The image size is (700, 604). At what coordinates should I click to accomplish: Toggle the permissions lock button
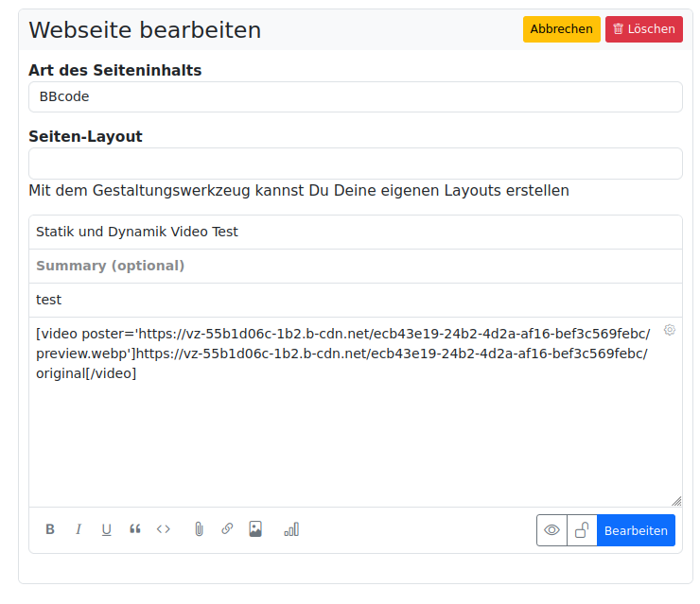[582, 530]
